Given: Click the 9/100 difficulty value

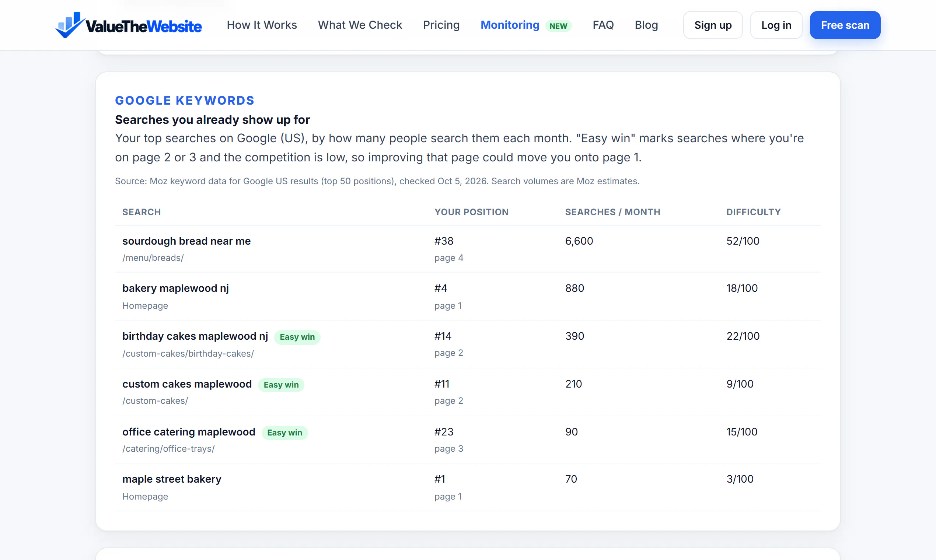Looking at the screenshot, I should pos(740,384).
